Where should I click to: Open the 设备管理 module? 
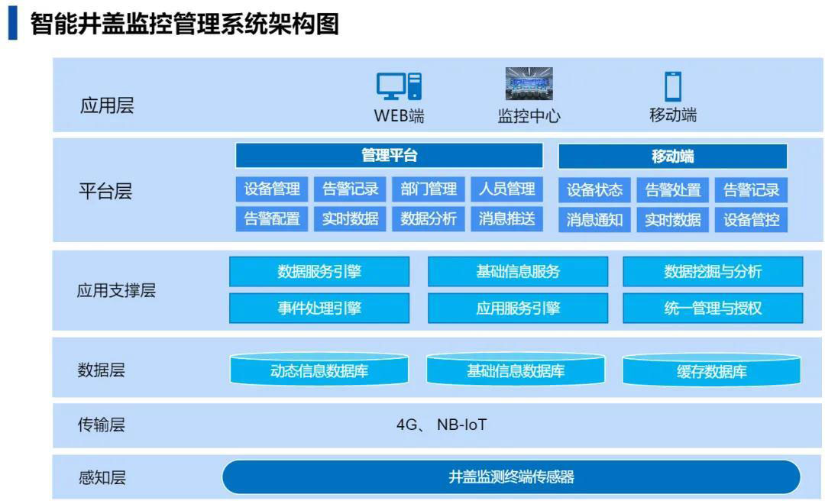tap(272, 189)
